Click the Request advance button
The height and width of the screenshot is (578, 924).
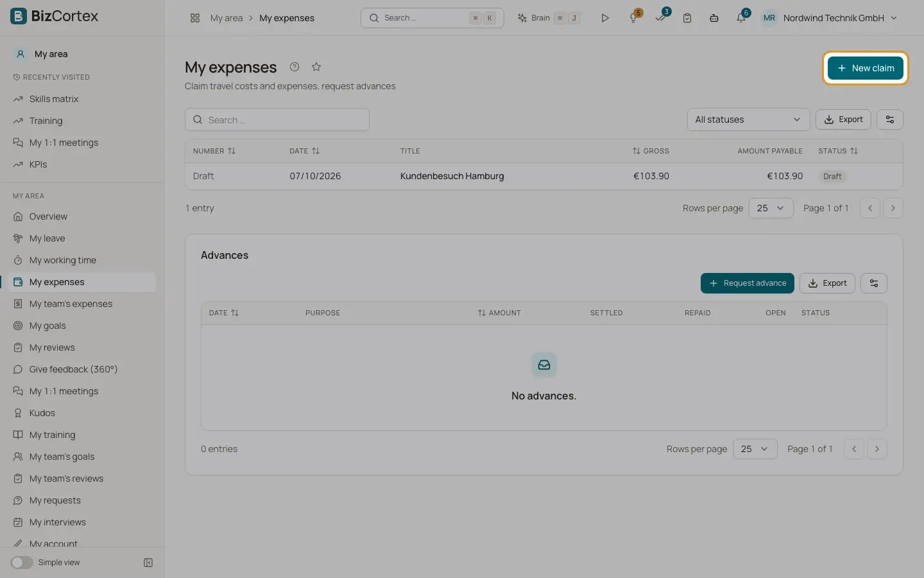pyautogui.click(x=748, y=283)
